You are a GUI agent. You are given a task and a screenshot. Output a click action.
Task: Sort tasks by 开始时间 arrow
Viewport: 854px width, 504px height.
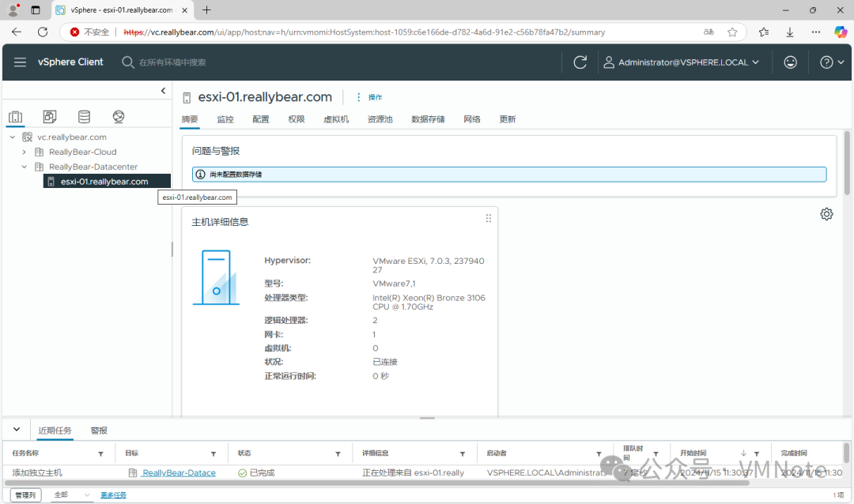tap(743, 453)
